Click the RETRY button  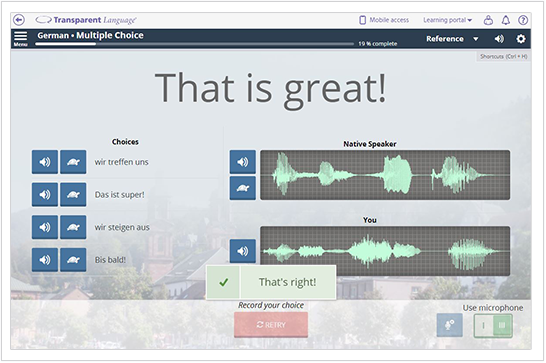[271, 325]
